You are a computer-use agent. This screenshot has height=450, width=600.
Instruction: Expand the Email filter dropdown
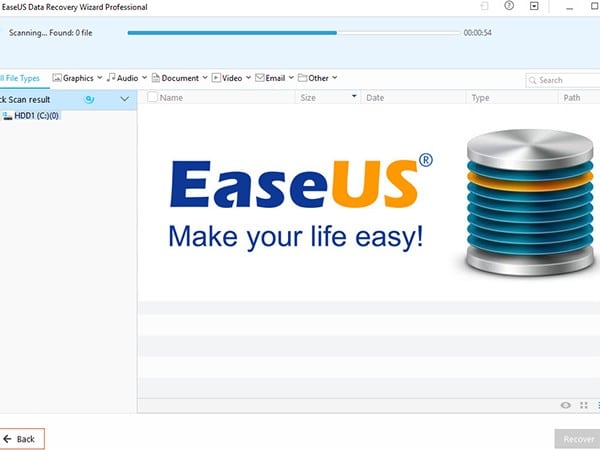pos(291,78)
